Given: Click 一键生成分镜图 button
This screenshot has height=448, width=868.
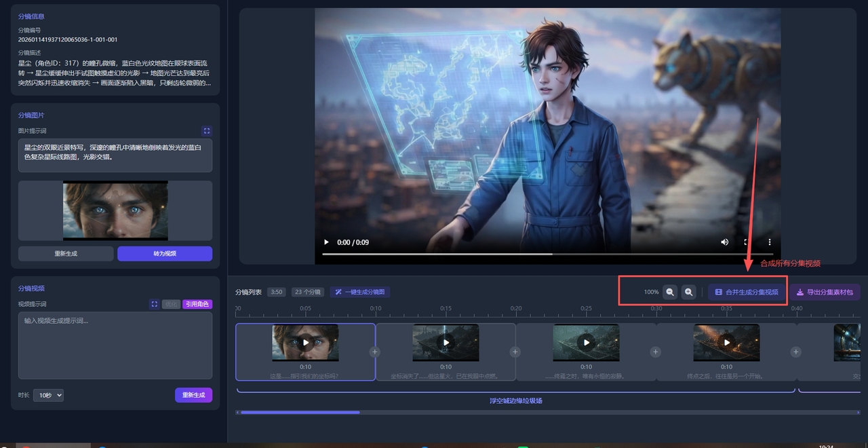Looking at the screenshot, I should click(x=359, y=292).
